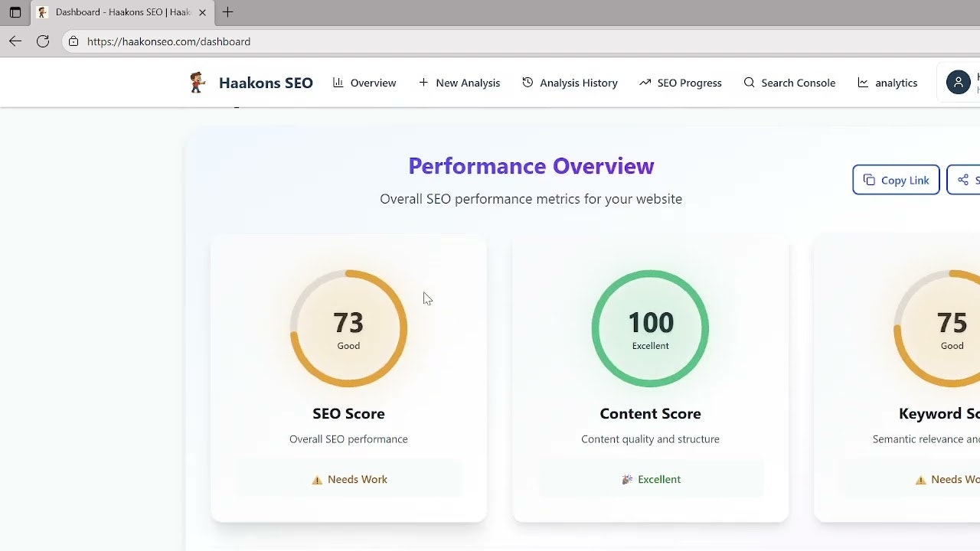Click the site info lock icon
This screenshot has height=551, width=980.
[73, 41]
